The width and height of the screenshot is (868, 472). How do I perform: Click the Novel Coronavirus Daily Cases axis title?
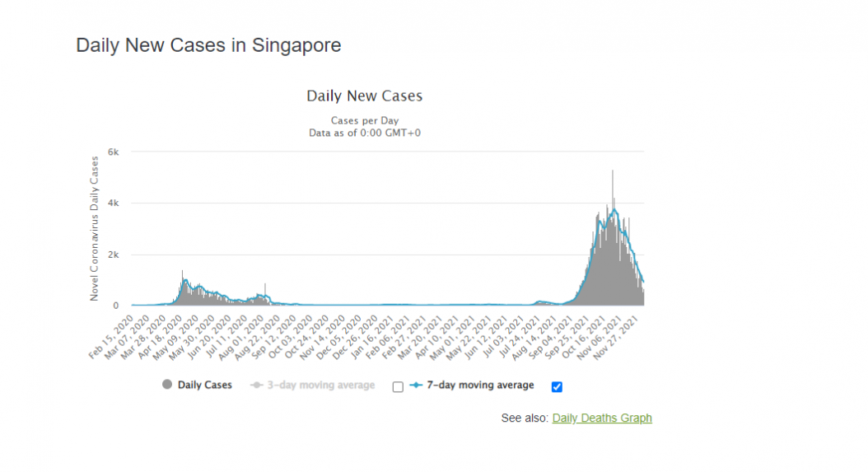94,228
